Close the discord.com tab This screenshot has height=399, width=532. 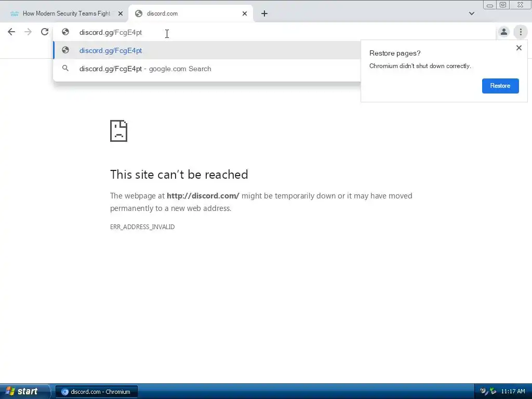tap(245, 14)
